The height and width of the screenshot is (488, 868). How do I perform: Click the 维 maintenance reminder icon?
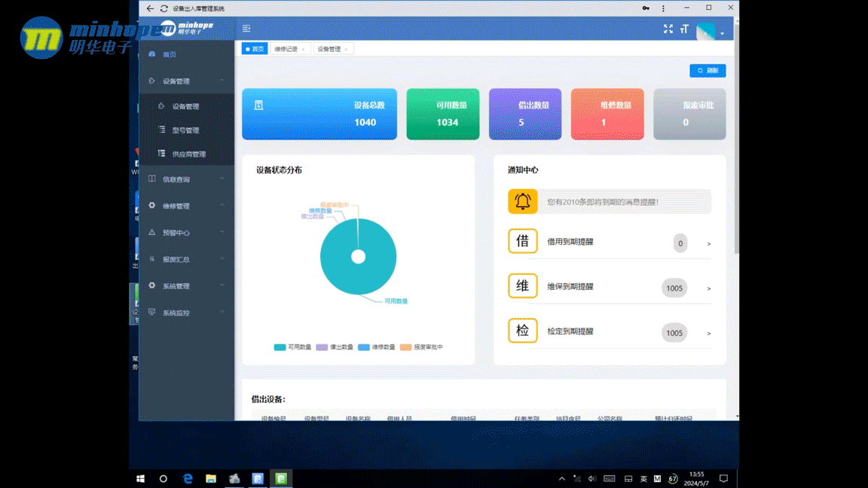522,286
